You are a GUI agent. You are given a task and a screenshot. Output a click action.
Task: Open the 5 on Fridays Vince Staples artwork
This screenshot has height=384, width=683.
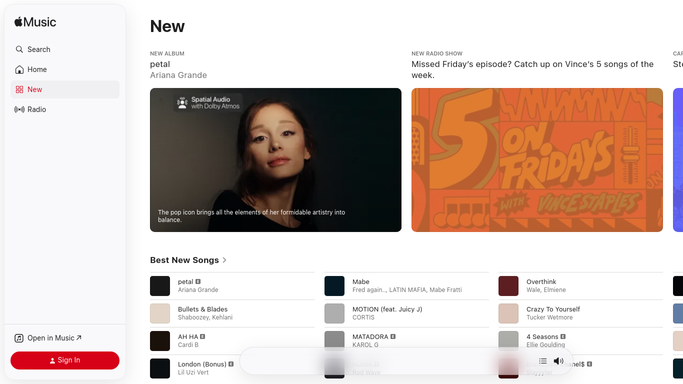pos(537,160)
